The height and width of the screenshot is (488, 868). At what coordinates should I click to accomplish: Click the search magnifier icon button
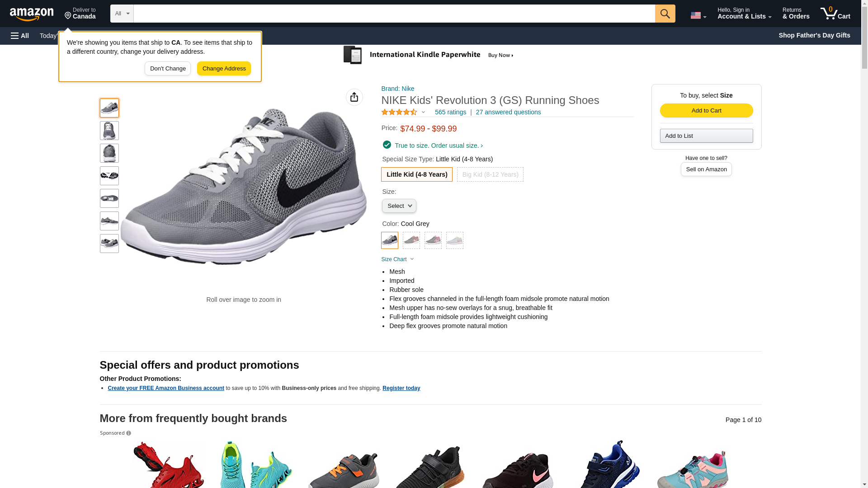(x=665, y=14)
